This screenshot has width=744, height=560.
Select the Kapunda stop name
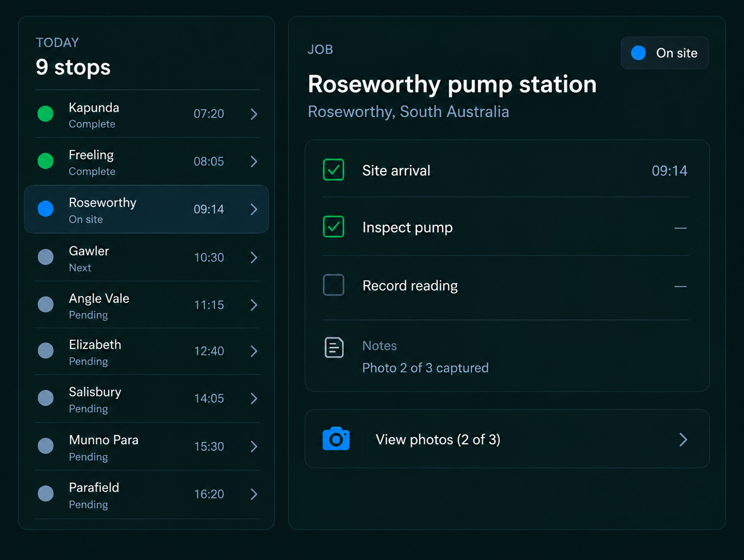click(x=94, y=108)
